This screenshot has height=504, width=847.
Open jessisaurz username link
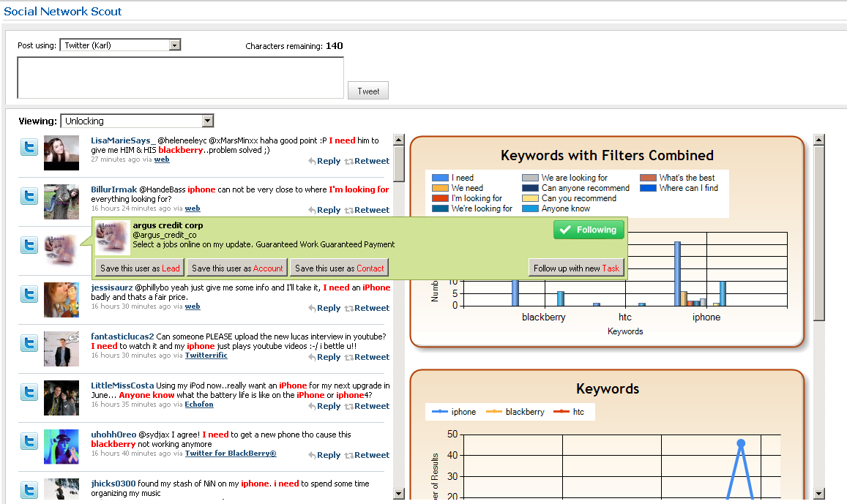pyautogui.click(x=112, y=287)
